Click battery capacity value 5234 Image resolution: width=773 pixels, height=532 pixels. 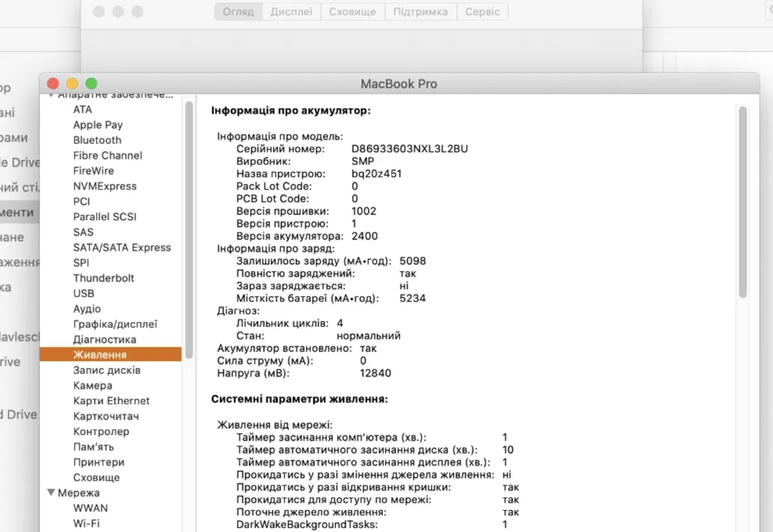[x=413, y=298]
